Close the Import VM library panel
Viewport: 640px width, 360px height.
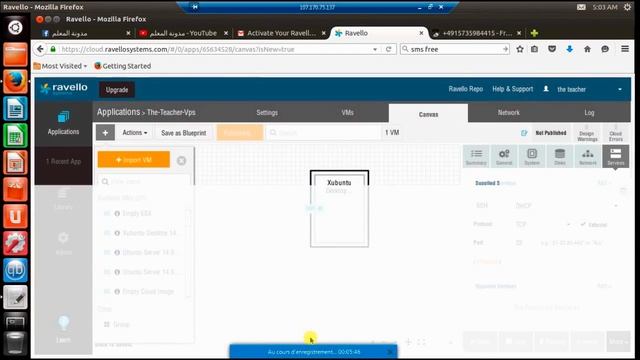point(182,160)
